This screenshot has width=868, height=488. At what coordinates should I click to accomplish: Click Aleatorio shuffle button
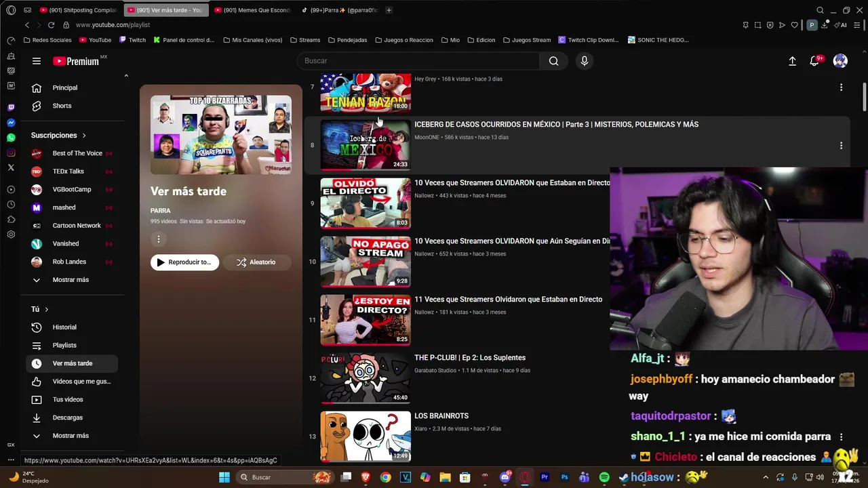click(256, 262)
